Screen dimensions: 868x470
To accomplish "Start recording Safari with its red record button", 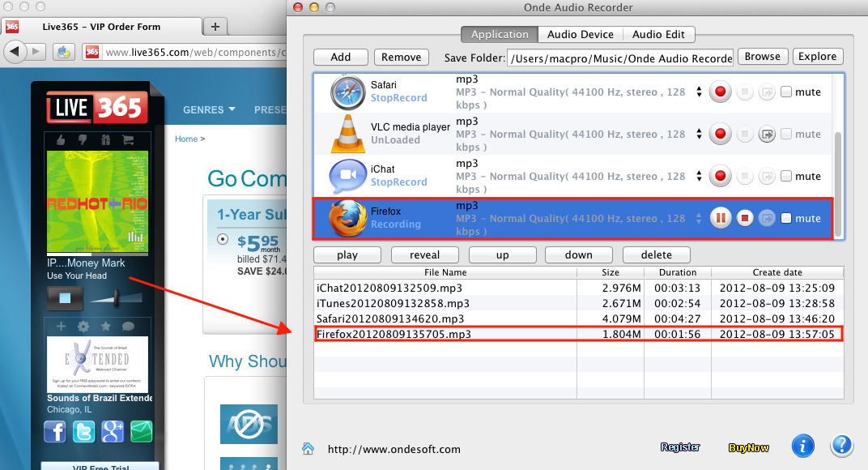I will coord(720,92).
